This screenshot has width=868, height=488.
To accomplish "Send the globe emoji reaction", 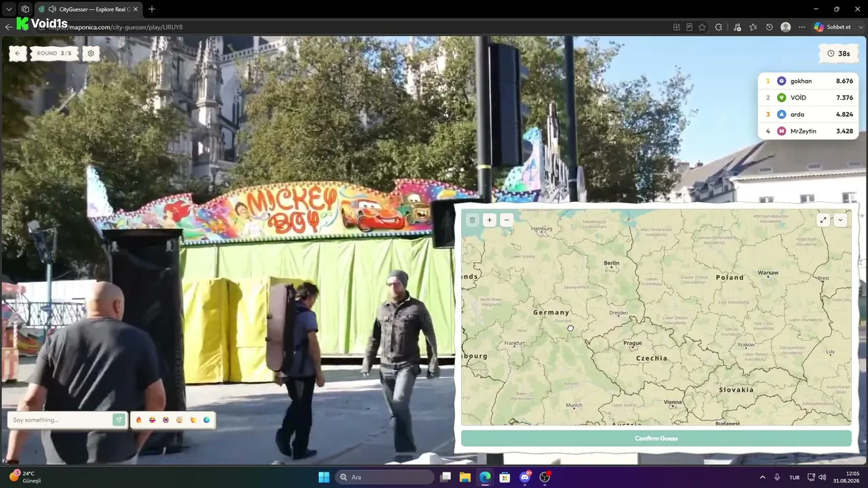I will coord(207,420).
